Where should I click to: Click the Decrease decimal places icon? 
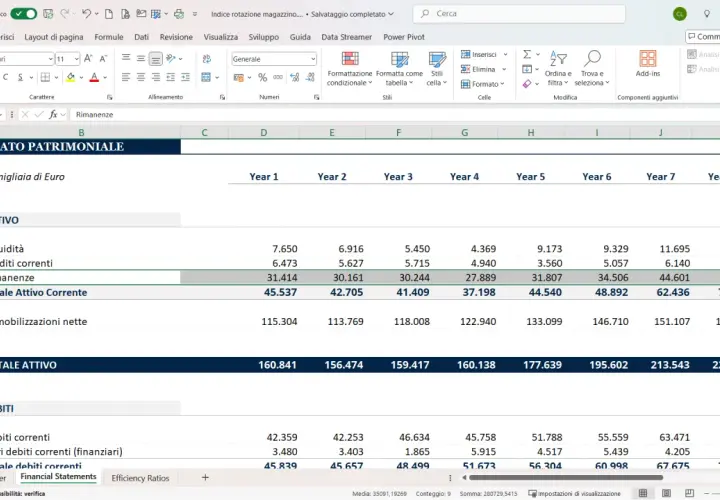pos(310,77)
